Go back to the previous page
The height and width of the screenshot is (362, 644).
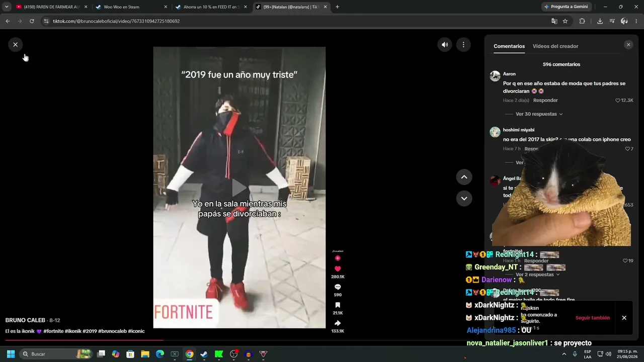click(x=8, y=21)
